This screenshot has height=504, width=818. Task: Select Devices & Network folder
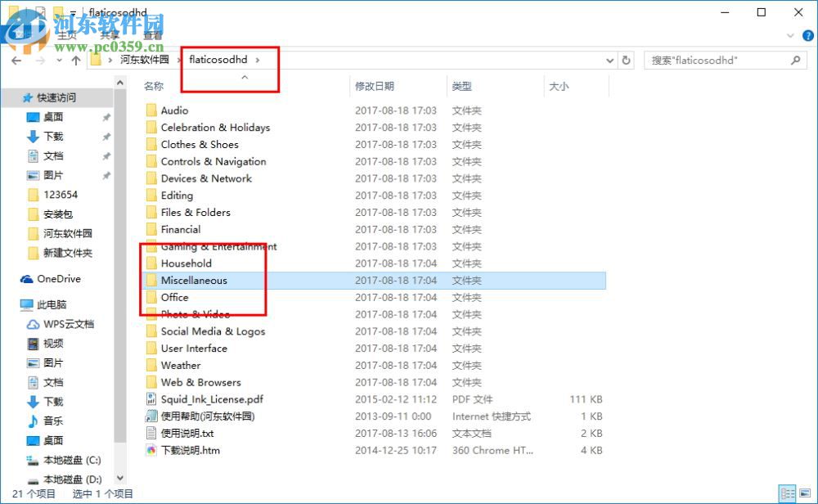point(206,178)
